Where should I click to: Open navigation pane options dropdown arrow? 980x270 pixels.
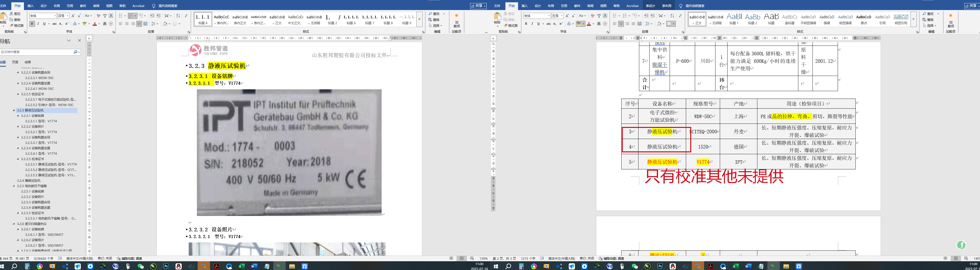coord(69,41)
